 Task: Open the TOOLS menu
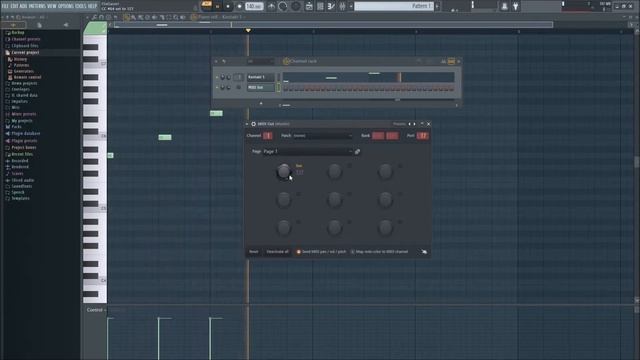coord(81,6)
